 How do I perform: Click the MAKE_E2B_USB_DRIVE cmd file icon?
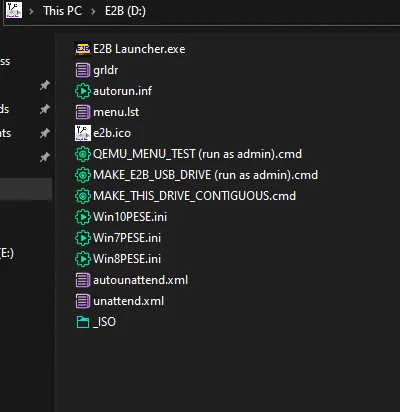coord(82,175)
